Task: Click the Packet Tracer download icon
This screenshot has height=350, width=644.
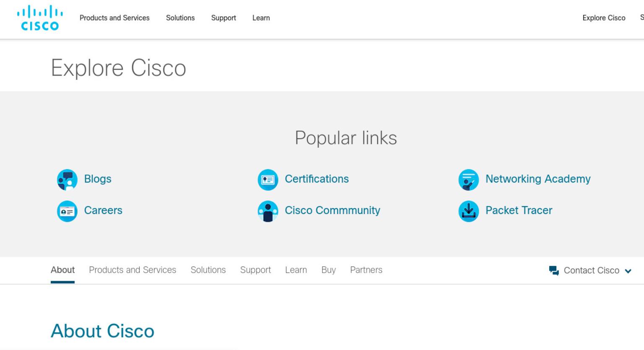Action: [x=469, y=211]
